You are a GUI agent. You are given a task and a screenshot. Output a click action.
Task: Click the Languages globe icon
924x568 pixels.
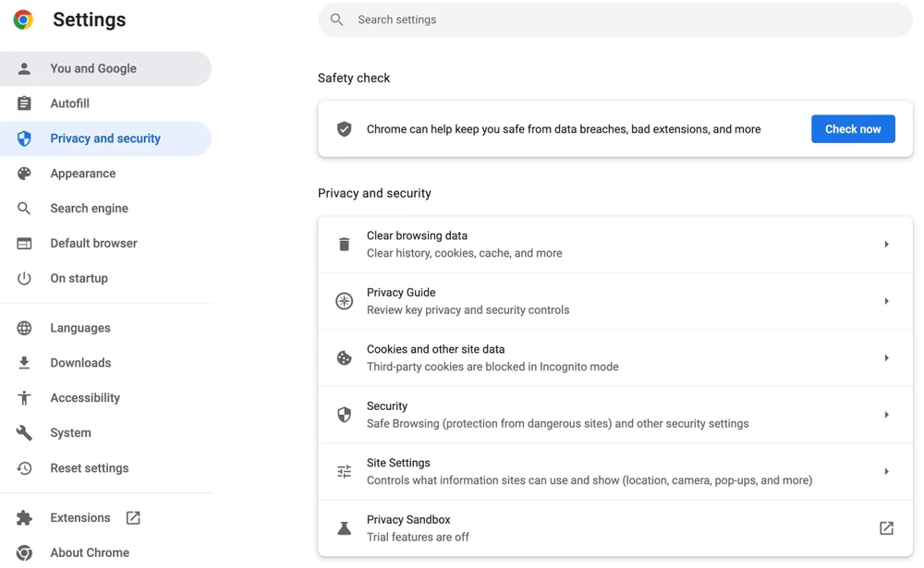coord(24,328)
